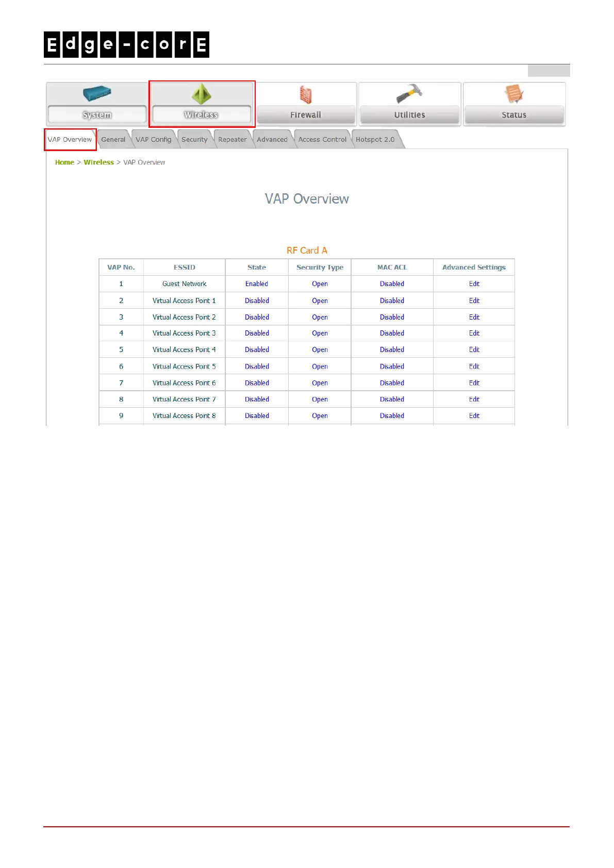Switch to the General tab
Viewport: 614px width, 868px height.
pos(113,140)
